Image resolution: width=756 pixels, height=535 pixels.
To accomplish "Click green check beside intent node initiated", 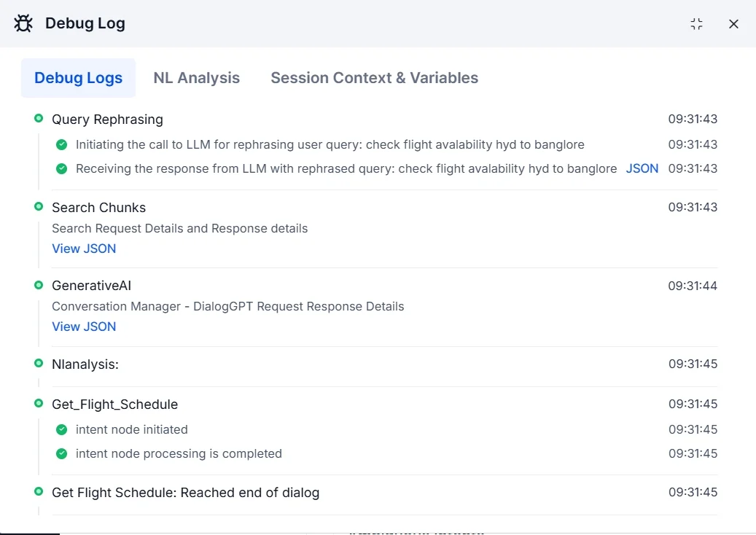I will pyautogui.click(x=62, y=429).
